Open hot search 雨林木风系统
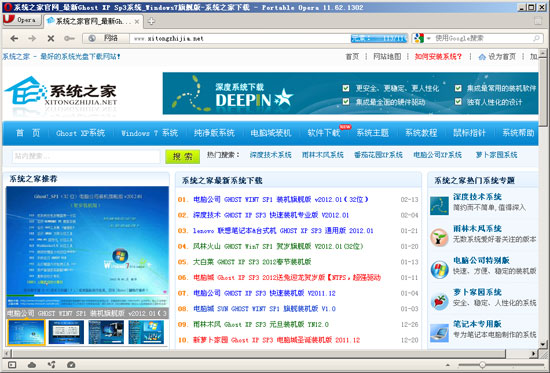 click(323, 155)
